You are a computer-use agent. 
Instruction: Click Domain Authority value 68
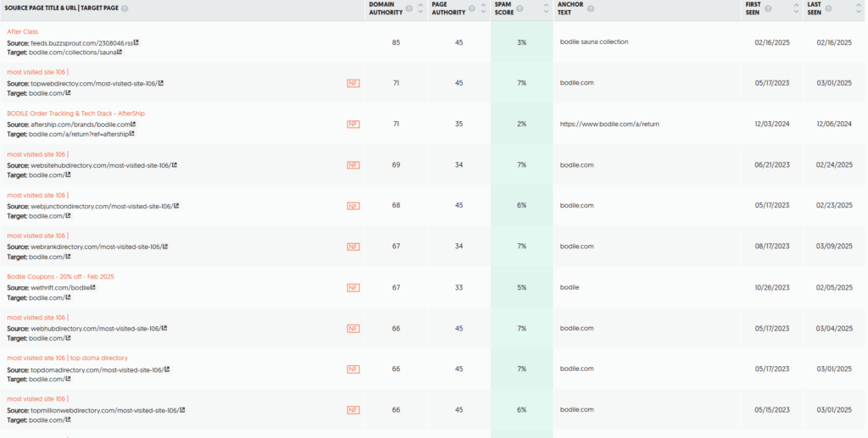coord(396,206)
